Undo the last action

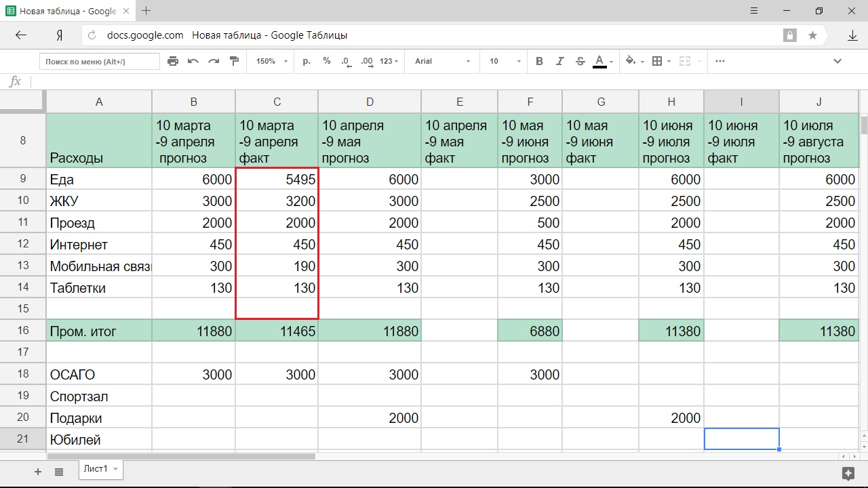point(193,61)
